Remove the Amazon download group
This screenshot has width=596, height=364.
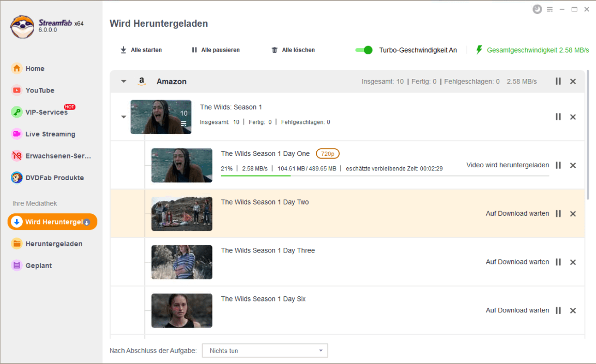[573, 81]
